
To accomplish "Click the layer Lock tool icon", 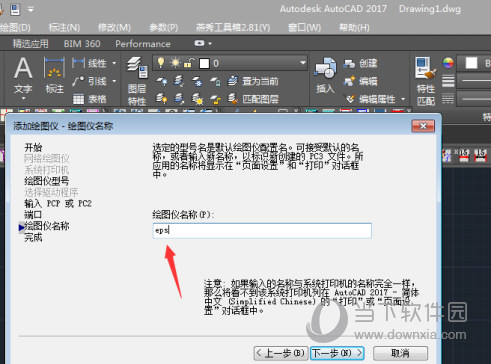I will tap(215, 81).
